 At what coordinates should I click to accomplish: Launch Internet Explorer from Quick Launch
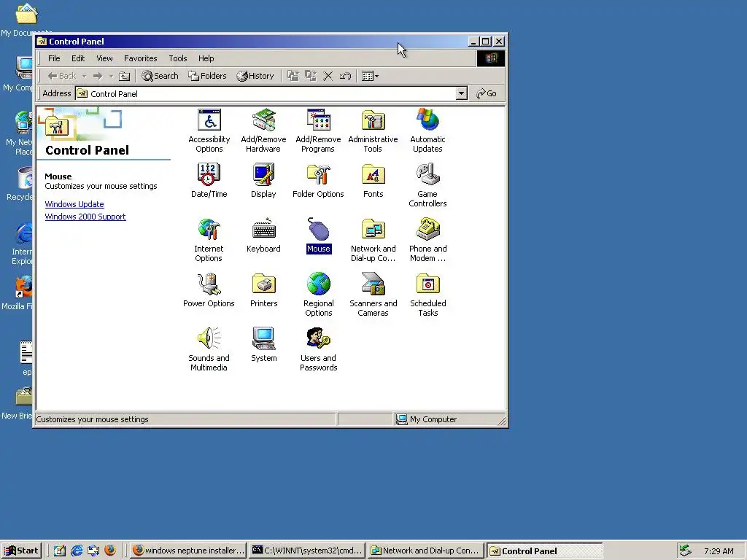(x=77, y=551)
